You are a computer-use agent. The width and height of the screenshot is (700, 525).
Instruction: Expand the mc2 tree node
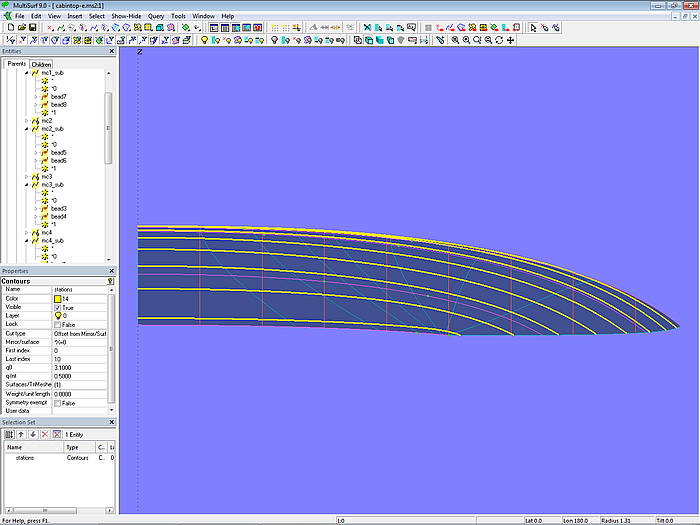[27, 121]
